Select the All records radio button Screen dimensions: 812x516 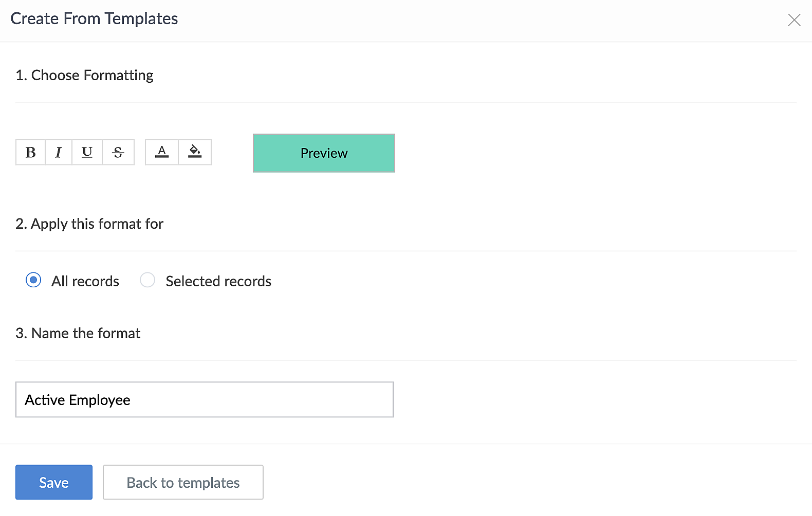pyautogui.click(x=33, y=280)
